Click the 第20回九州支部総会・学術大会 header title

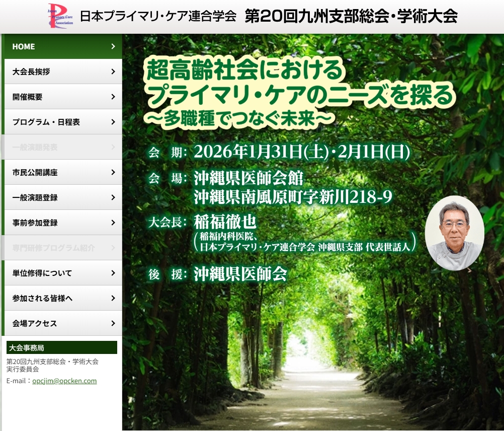pyautogui.click(x=351, y=16)
